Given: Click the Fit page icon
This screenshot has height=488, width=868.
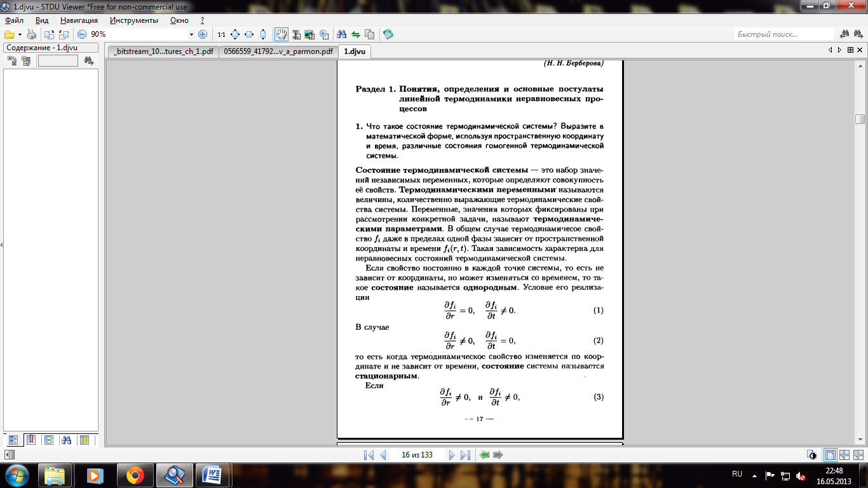Looking at the screenshot, I should point(235,34).
